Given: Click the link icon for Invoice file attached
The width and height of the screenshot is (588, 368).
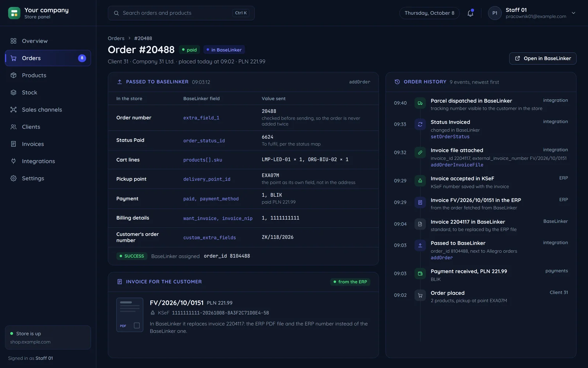Looking at the screenshot, I should [x=420, y=152].
